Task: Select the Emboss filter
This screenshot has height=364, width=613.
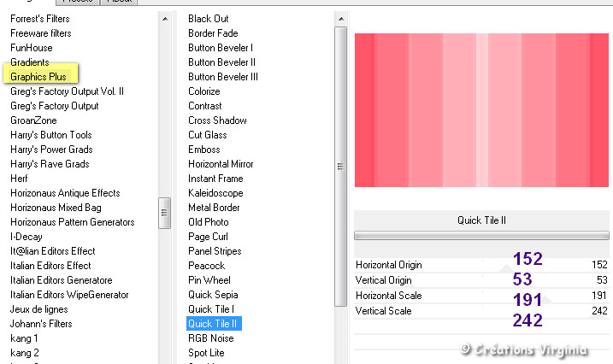Action: 203,150
